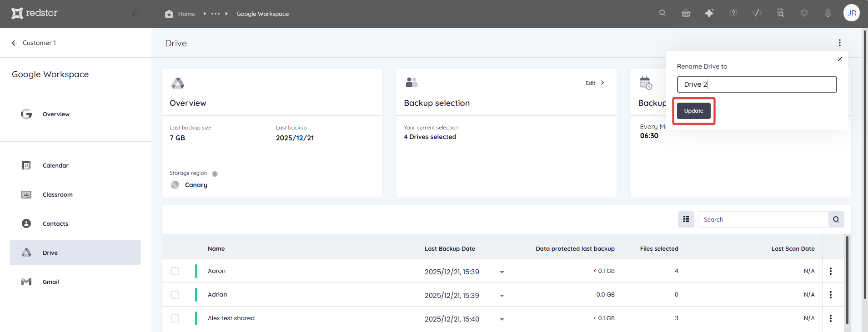Open the help question mark icon
Screen dimensions: 868x332
point(733,13)
